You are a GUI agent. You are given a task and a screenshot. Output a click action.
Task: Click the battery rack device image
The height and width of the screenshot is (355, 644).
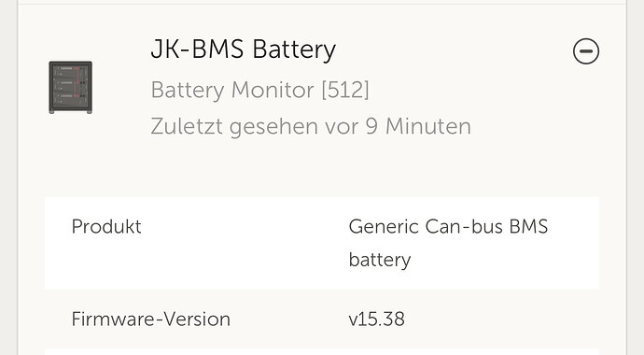pyautogui.click(x=70, y=88)
